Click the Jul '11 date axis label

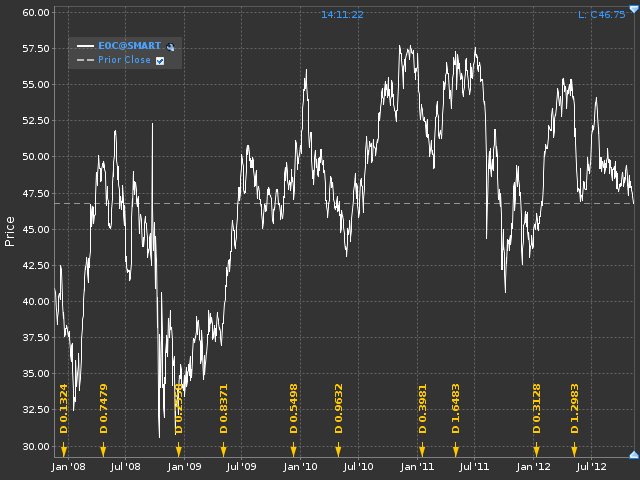click(474, 467)
